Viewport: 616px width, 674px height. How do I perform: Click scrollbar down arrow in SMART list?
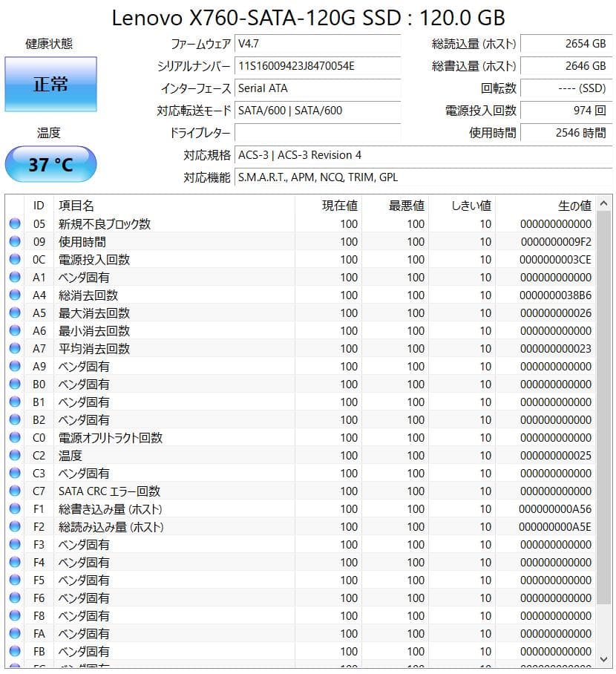click(603, 659)
